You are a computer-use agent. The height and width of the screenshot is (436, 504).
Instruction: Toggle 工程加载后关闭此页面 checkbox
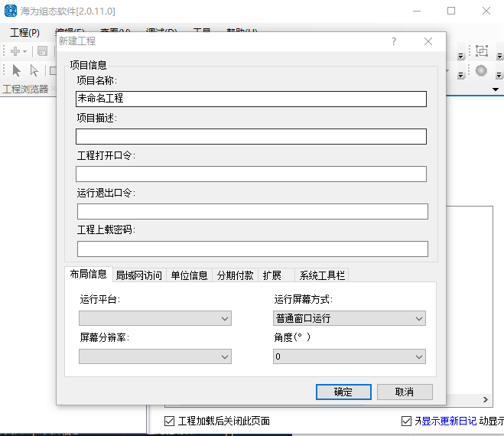[x=169, y=421]
